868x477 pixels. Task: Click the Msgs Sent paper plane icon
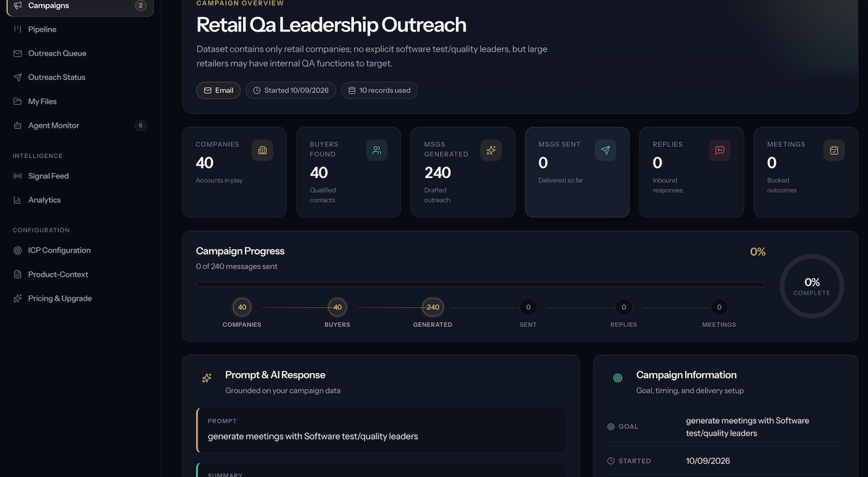point(605,150)
